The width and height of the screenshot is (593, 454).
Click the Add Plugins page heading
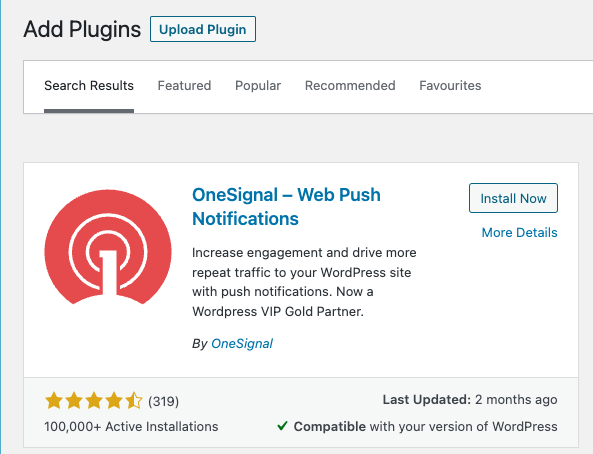82,29
